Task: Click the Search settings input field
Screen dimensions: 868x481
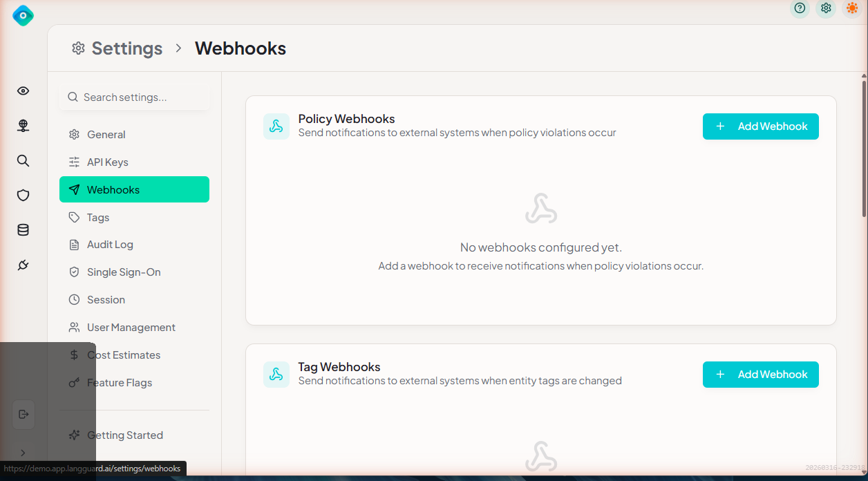Action: [133, 97]
